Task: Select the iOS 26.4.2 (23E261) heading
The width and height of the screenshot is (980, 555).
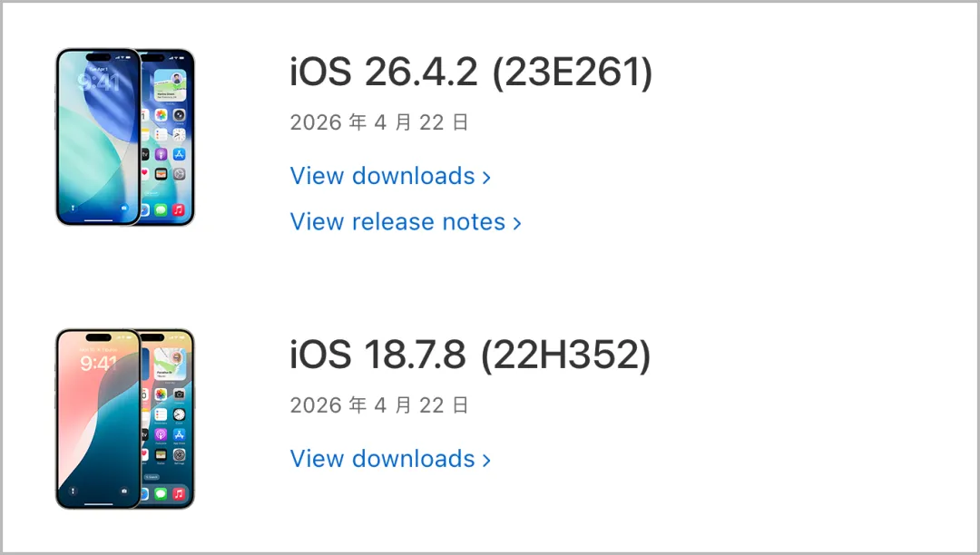Action: click(471, 73)
